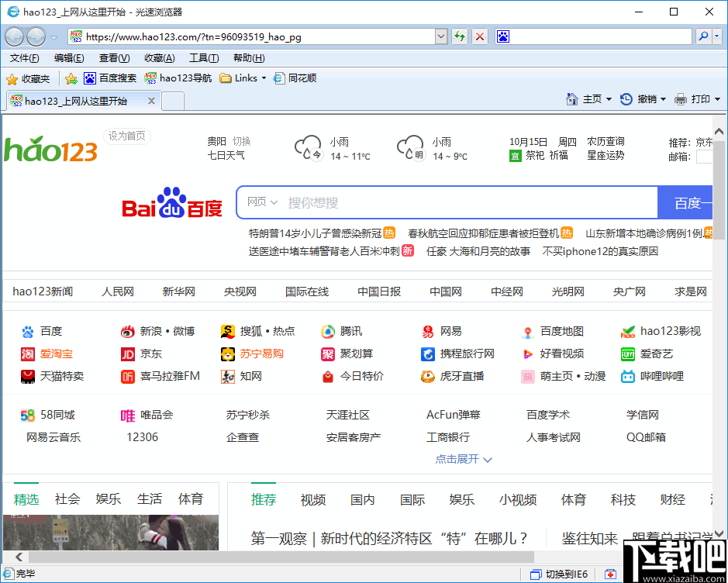
Task: Open the 文件(F) menu
Action: click(25, 58)
